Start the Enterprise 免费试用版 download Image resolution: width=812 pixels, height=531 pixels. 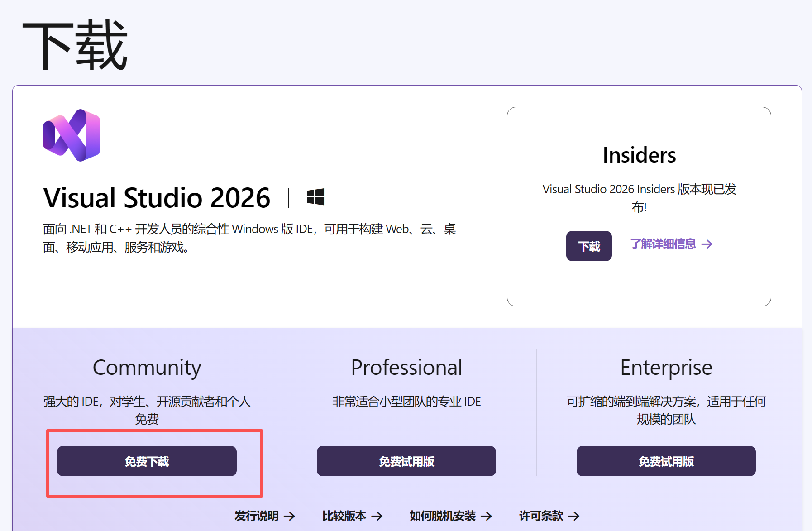(666, 461)
